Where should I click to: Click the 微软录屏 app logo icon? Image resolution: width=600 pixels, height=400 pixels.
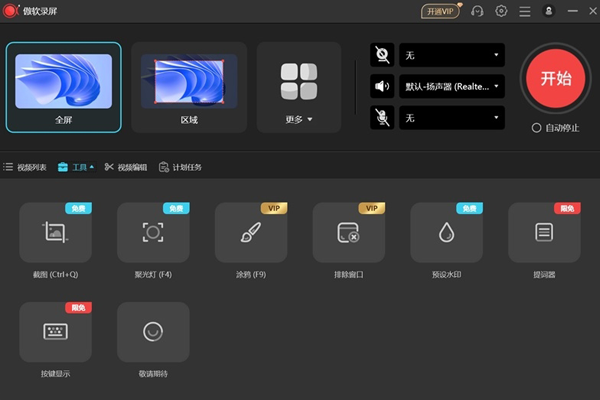(x=11, y=11)
